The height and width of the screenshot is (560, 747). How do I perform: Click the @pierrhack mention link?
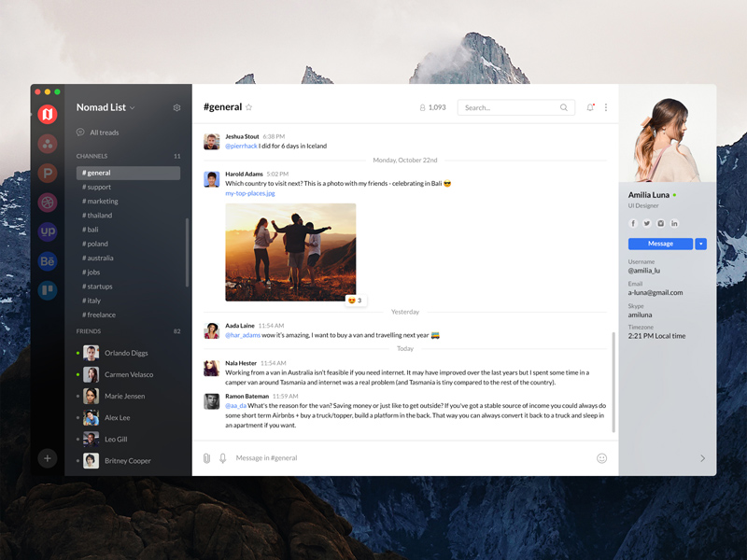[239, 145]
